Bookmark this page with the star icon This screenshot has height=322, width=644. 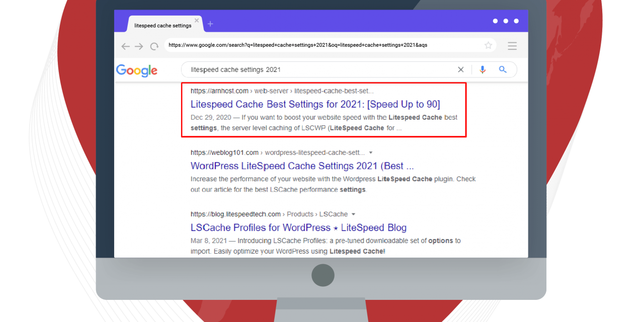pos(488,45)
